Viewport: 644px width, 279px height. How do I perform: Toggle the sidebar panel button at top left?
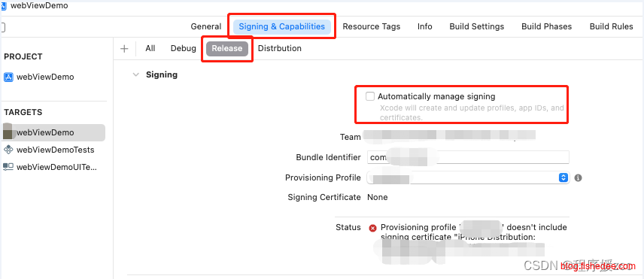point(3,28)
